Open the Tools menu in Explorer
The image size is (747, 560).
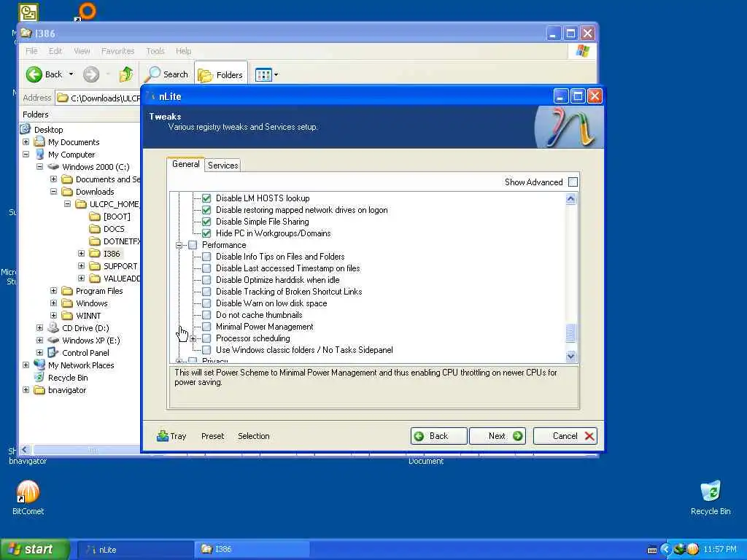[x=155, y=51]
